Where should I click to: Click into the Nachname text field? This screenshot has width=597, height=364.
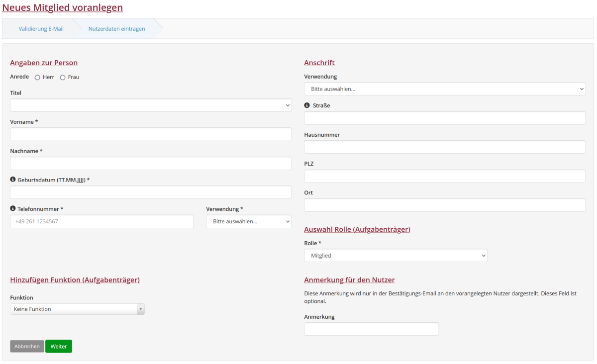coord(151,164)
